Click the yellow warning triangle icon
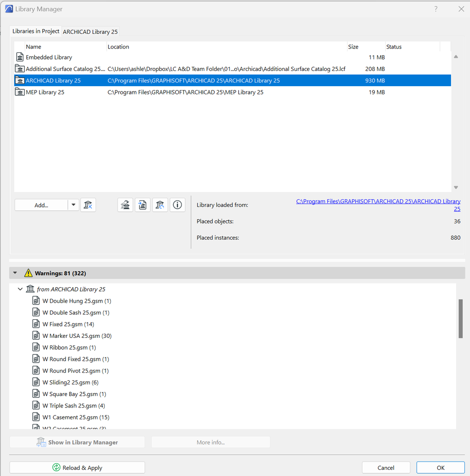 point(28,273)
